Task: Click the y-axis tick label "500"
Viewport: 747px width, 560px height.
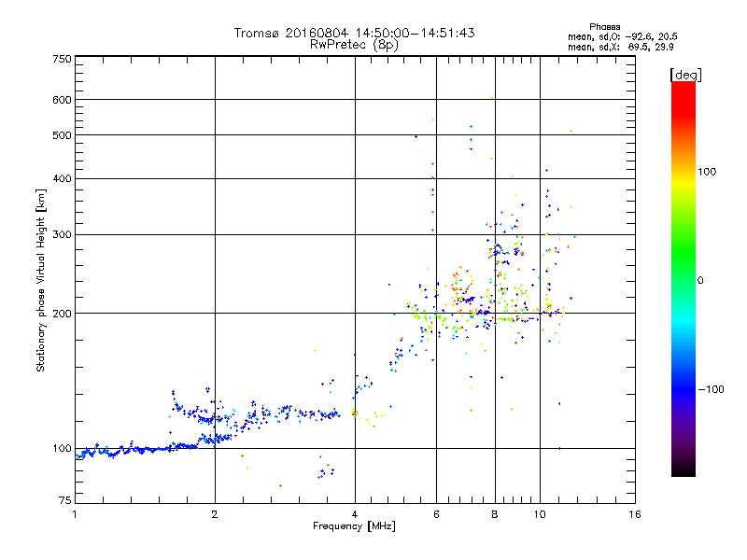Action: pos(62,135)
